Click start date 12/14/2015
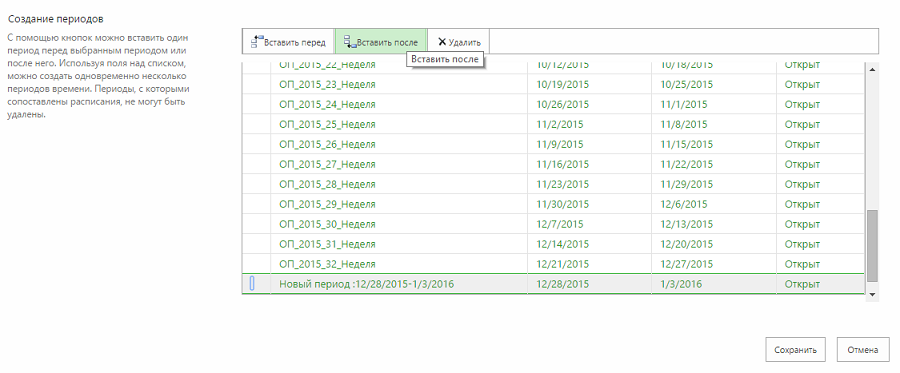Screen dimensions: 900x373 tap(563, 244)
